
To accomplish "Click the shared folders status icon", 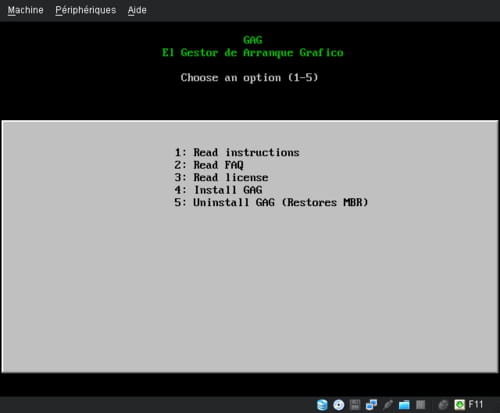I will pyautogui.click(x=404, y=405).
